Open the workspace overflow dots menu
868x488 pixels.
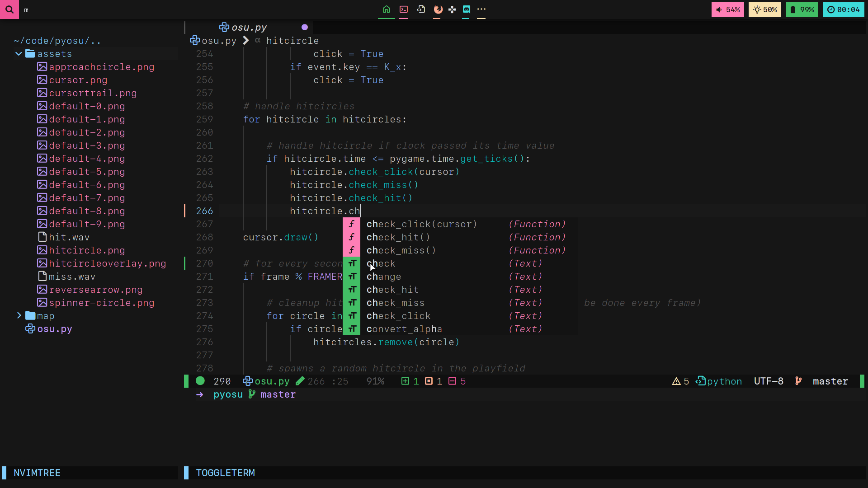click(x=481, y=9)
